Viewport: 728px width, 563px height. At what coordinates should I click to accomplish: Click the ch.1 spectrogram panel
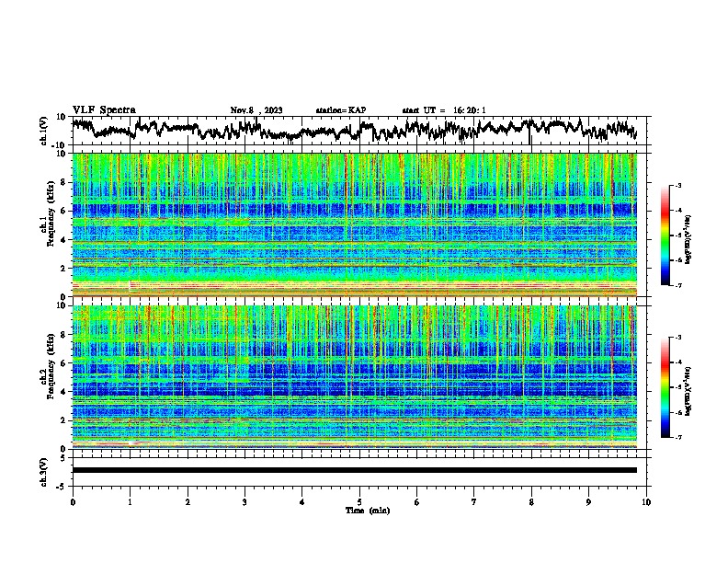point(355,224)
